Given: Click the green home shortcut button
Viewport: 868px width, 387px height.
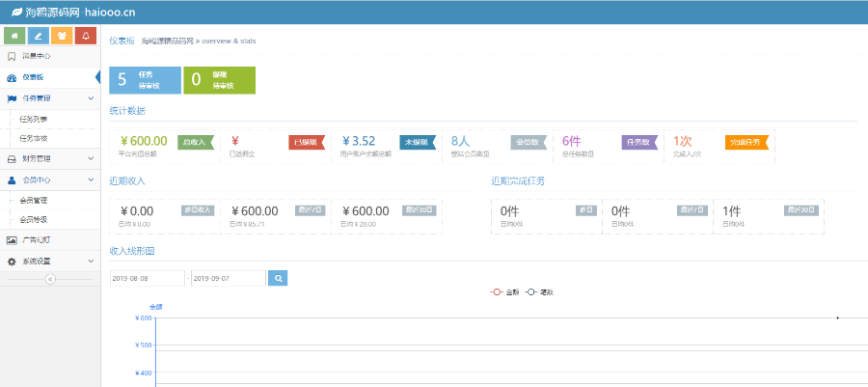Looking at the screenshot, I should click(14, 36).
